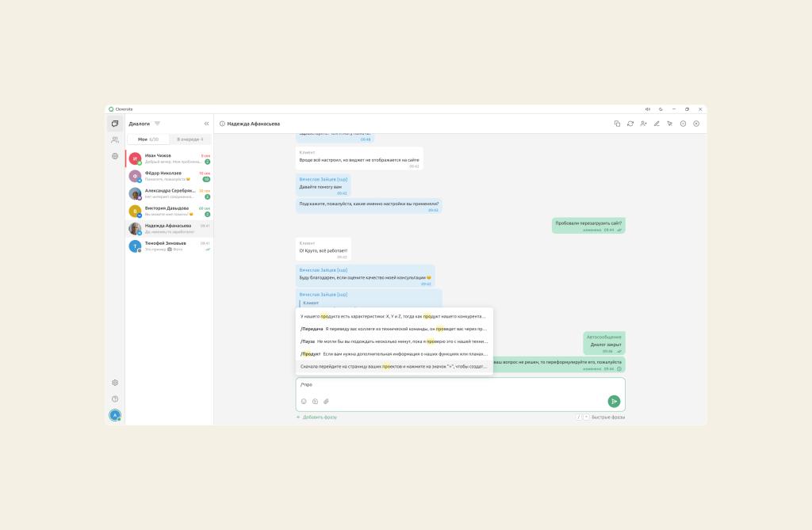Open dialog with Виктория Давыдова
The height and width of the screenshot is (530, 812).
(170, 212)
